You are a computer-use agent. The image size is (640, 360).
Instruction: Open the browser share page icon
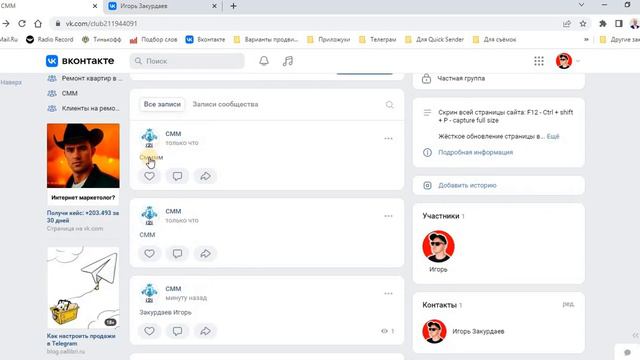click(567, 24)
